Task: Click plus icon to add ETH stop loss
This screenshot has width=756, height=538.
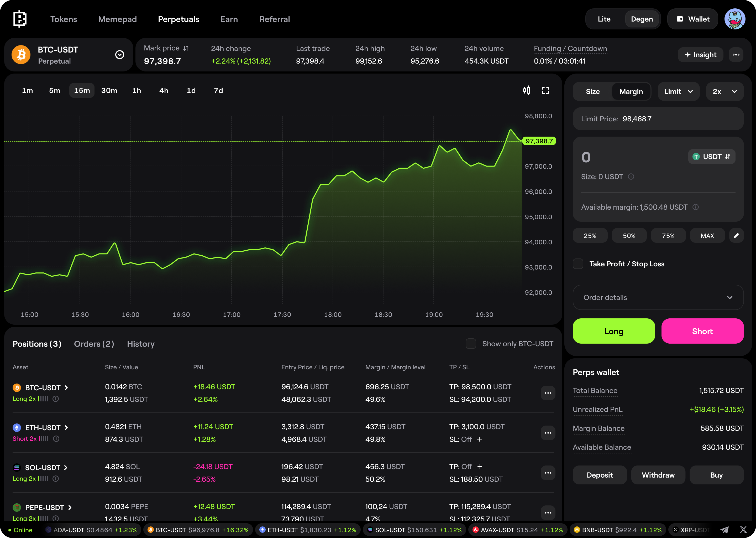Action: point(479,439)
